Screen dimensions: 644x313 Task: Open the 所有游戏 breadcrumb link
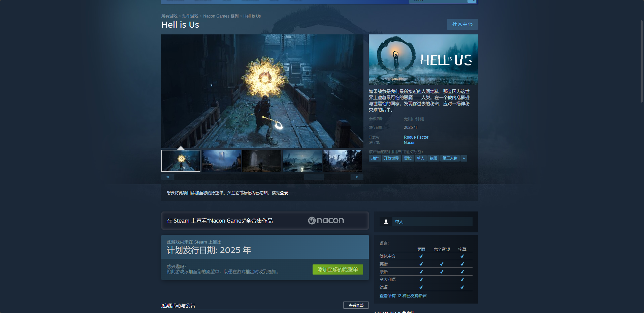point(169,16)
